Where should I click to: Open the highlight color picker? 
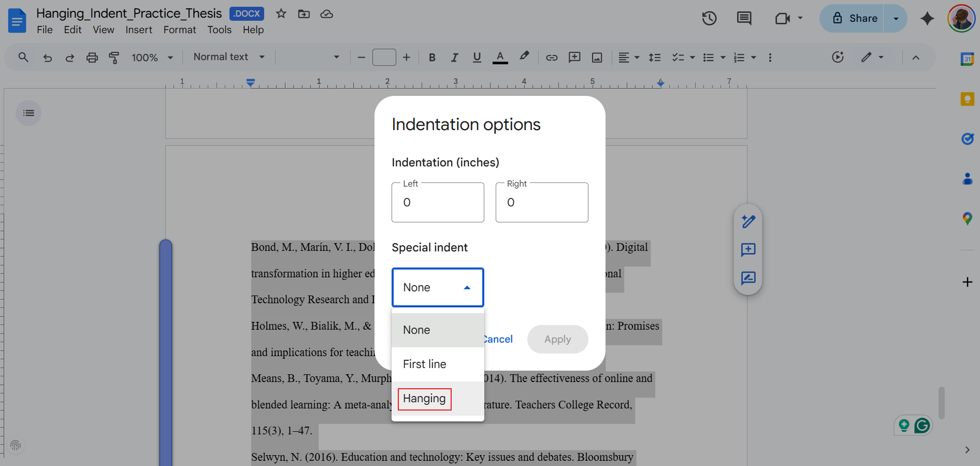pyautogui.click(x=524, y=57)
